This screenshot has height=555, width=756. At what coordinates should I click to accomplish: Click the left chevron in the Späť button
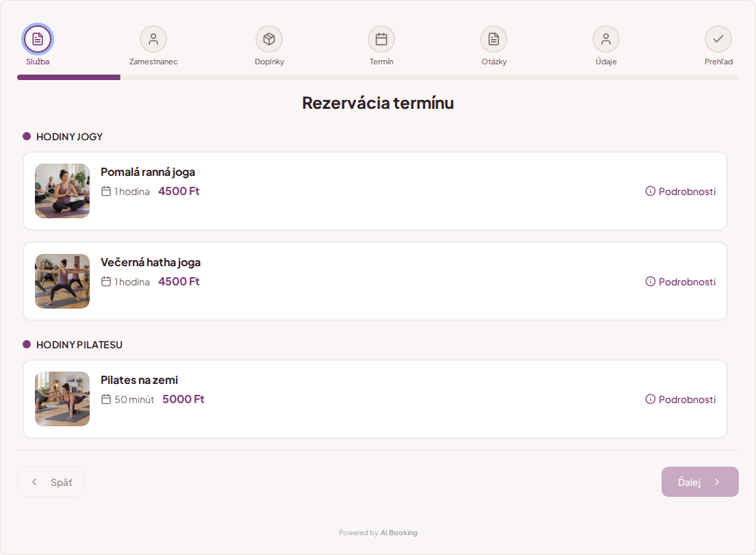pos(34,482)
